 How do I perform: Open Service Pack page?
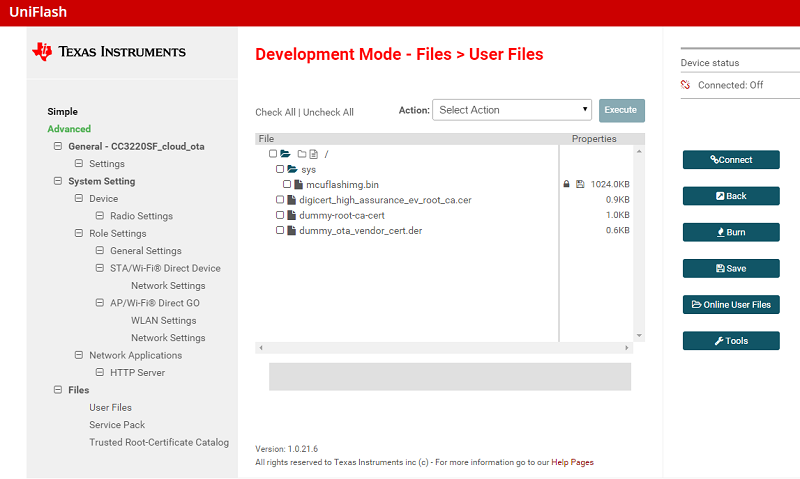click(117, 425)
